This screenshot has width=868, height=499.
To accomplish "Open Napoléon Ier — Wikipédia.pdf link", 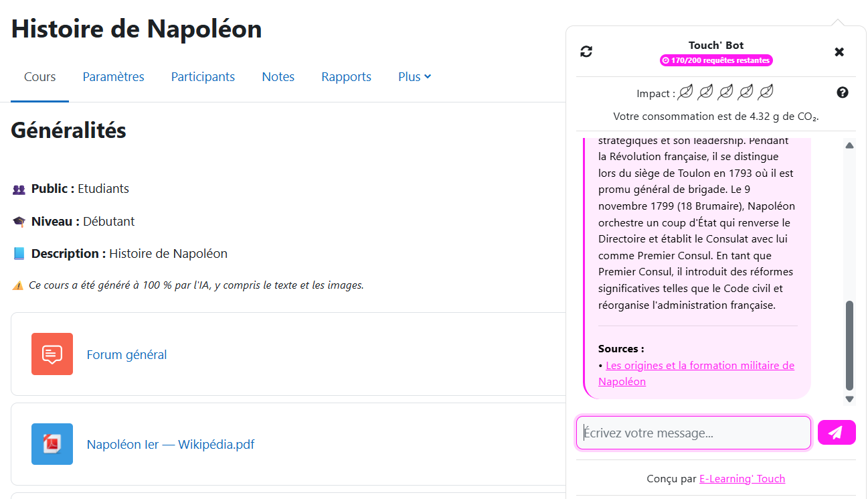I will click(x=171, y=445).
